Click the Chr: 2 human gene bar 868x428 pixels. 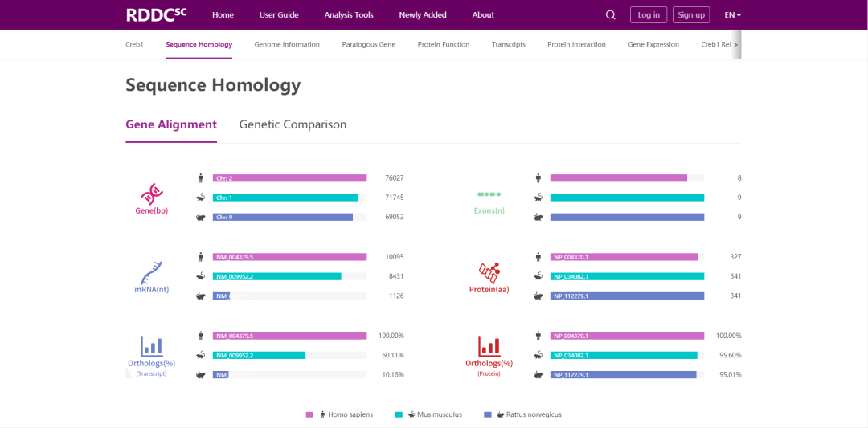(289, 178)
